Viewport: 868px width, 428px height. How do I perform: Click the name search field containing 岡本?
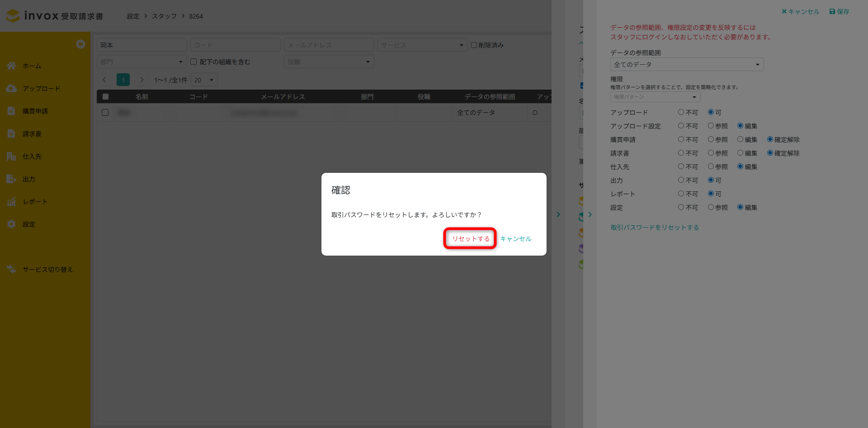point(142,45)
